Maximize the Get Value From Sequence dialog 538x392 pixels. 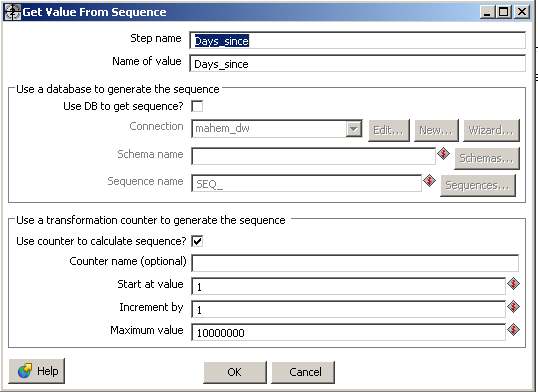coord(503,12)
